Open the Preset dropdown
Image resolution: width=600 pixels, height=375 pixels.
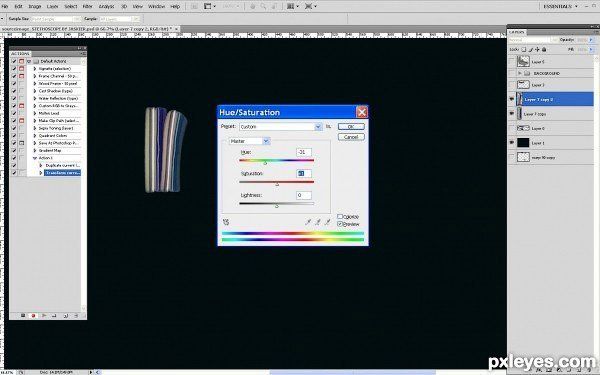pos(281,127)
